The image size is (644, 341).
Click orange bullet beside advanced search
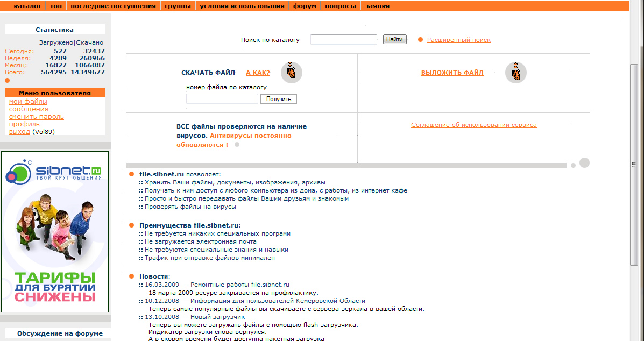[x=421, y=39]
